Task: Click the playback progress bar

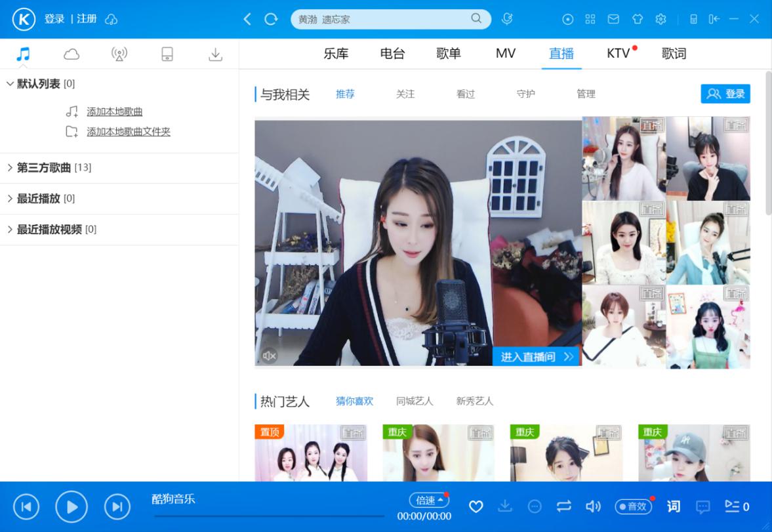Action: 269,516
